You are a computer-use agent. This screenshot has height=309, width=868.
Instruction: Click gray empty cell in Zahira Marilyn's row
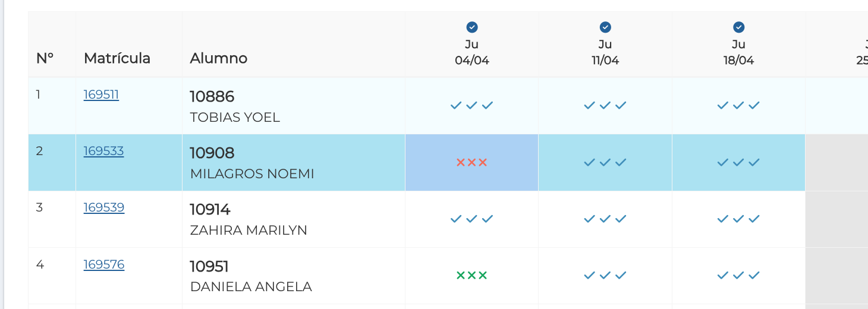pos(836,219)
